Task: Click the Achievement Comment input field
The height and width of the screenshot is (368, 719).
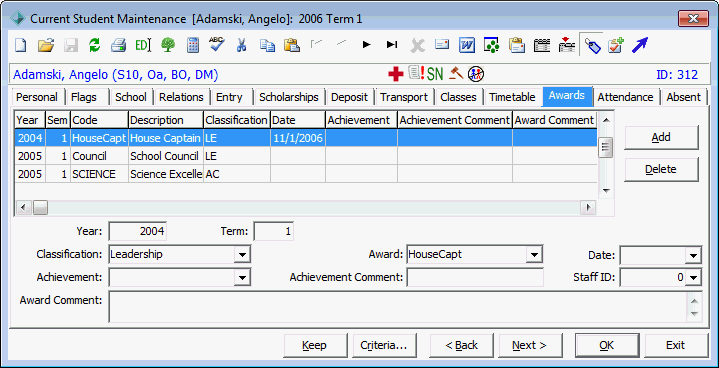Action: 475,277
